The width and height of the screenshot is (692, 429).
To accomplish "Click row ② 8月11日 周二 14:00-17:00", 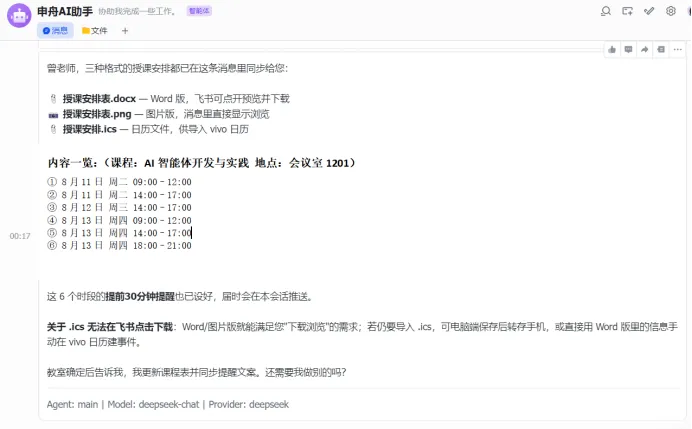I will tap(119, 195).
